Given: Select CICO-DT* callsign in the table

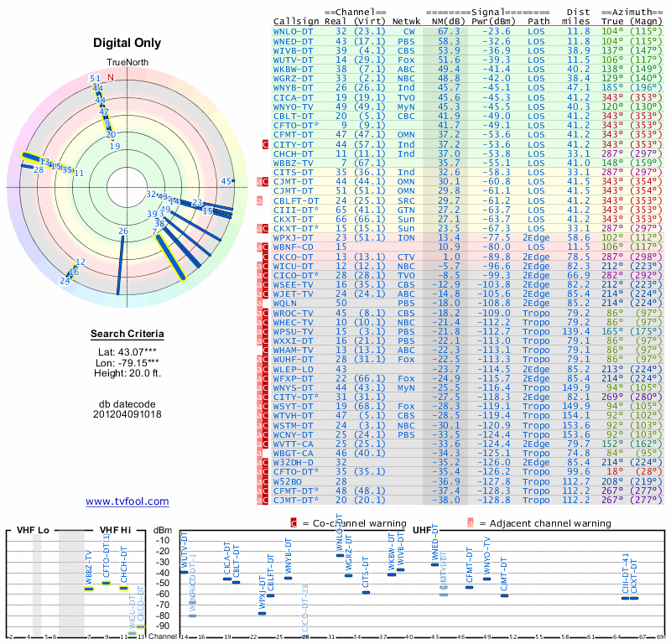Looking at the screenshot, I should [296, 275].
